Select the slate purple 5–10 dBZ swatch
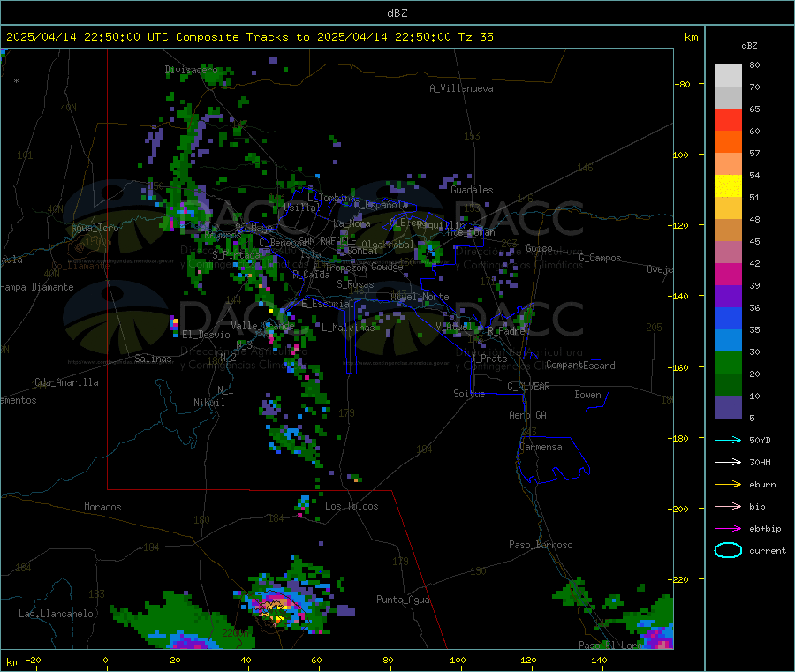This screenshot has height=672, width=795. coord(728,407)
